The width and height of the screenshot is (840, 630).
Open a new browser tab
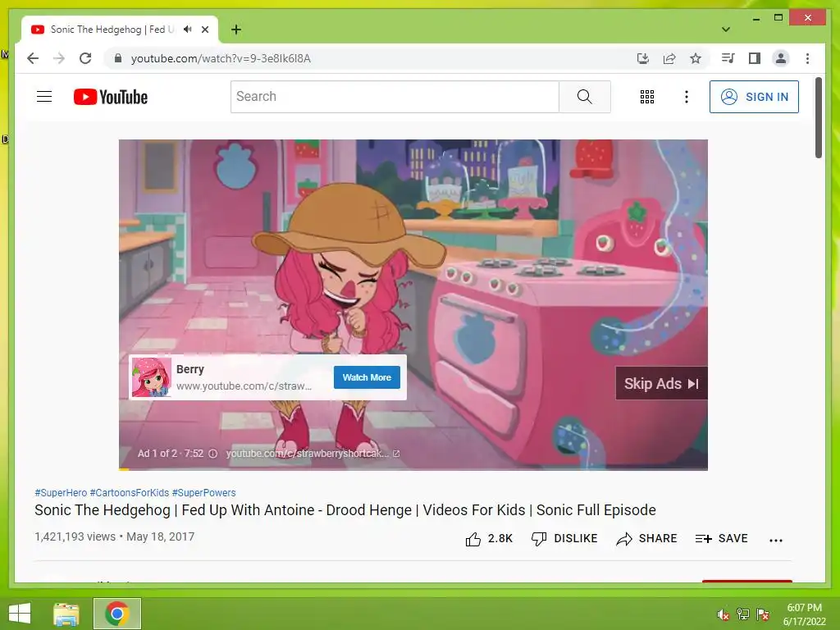pos(235,30)
